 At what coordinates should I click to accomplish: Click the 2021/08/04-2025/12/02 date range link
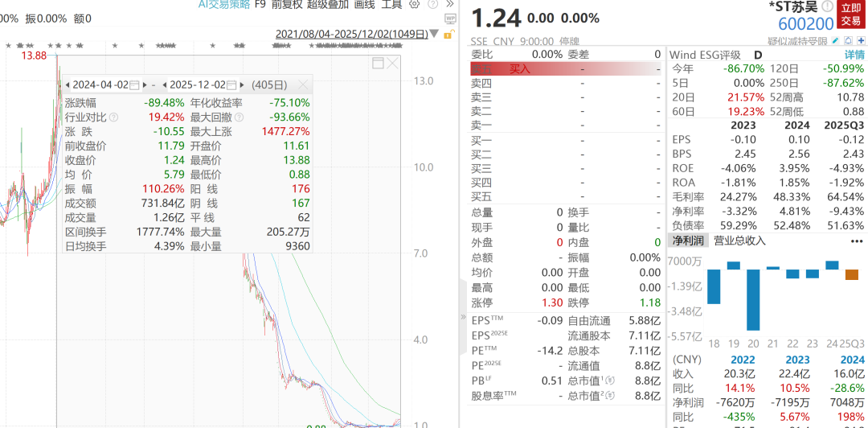(x=352, y=35)
